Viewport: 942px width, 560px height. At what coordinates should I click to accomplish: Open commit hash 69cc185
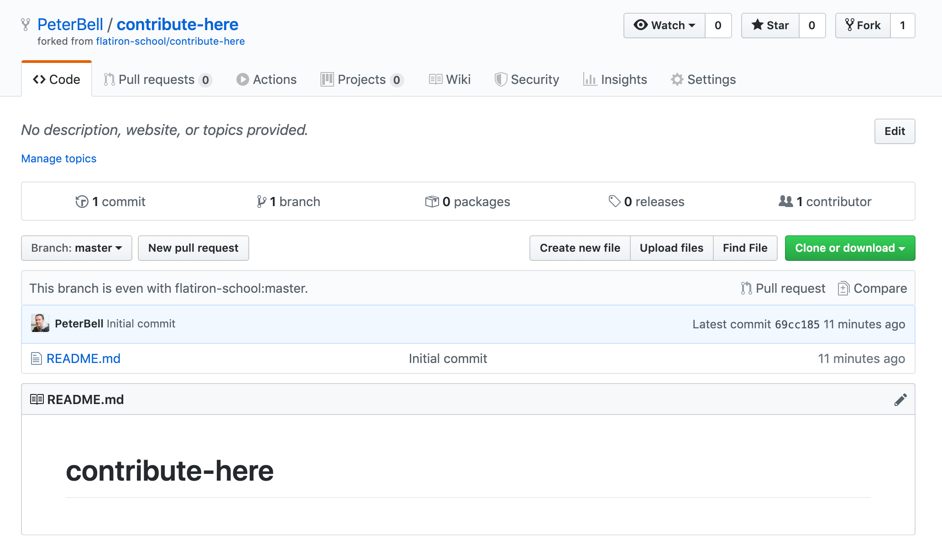[797, 324]
